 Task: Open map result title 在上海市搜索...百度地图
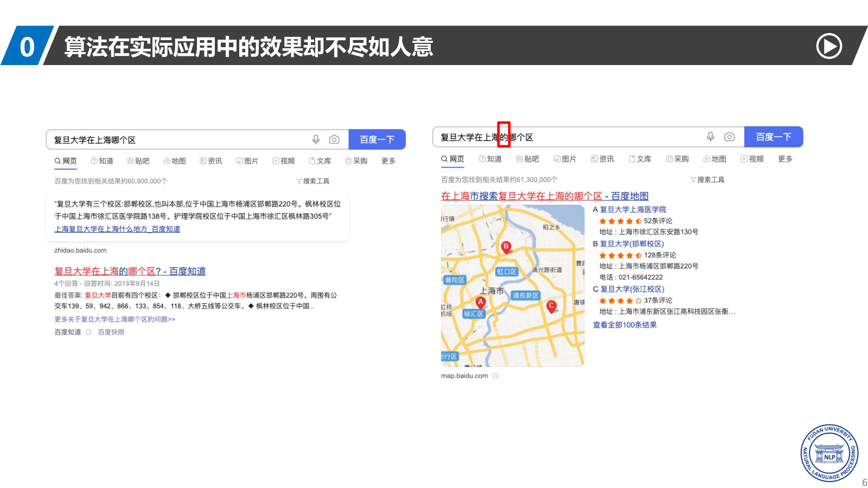click(x=545, y=196)
